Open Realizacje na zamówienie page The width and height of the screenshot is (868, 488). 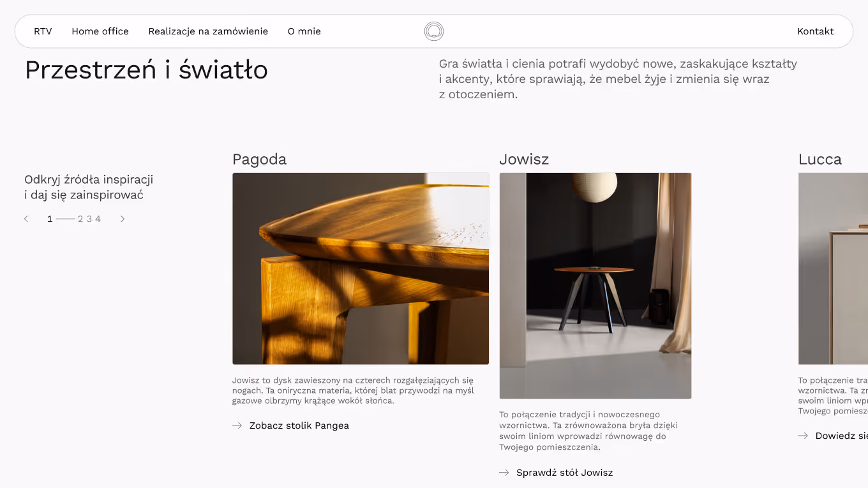[x=208, y=31]
